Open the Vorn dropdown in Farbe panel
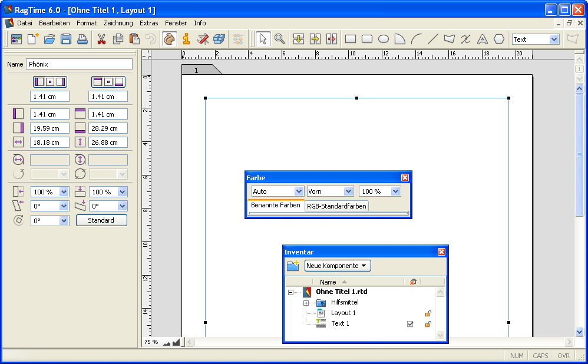The image size is (588, 364). coord(330,191)
